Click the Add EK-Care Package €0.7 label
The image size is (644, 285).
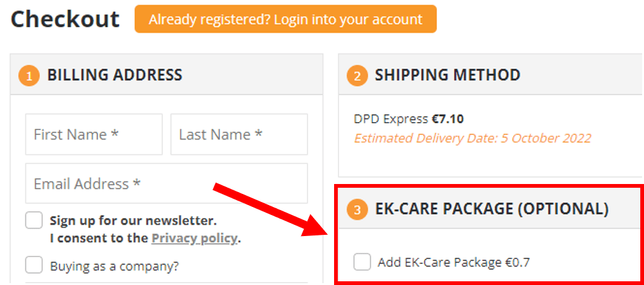[x=454, y=262]
